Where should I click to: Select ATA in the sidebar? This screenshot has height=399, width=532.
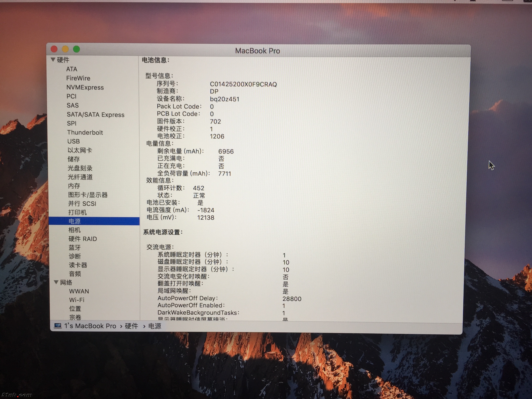click(72, 69)
